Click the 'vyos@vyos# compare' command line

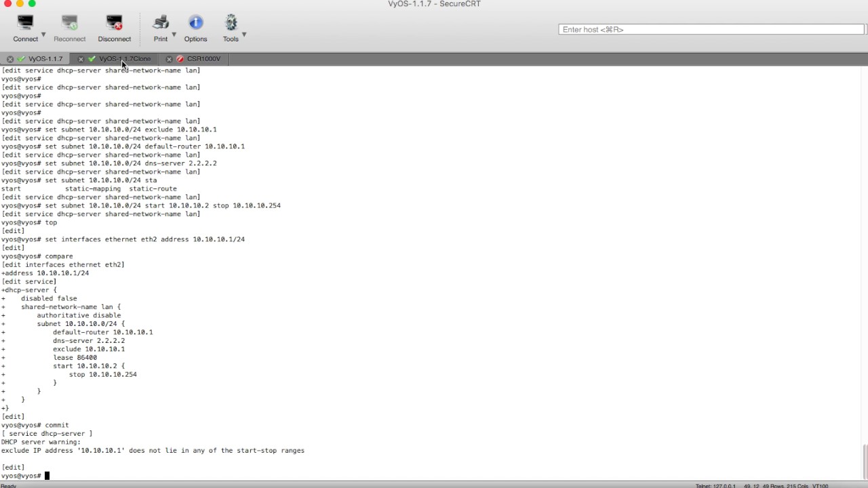click(37, 256)
